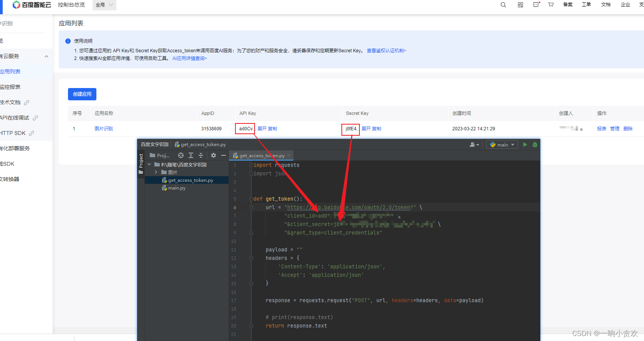Open the AI应用详情查询 link
644x341 pixels.
click(x=190, y=58)
